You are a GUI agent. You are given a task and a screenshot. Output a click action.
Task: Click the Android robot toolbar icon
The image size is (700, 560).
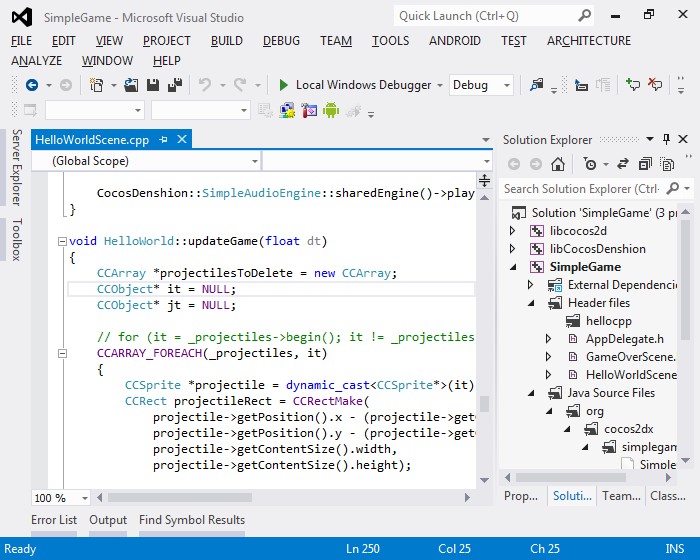coord(331,110)
